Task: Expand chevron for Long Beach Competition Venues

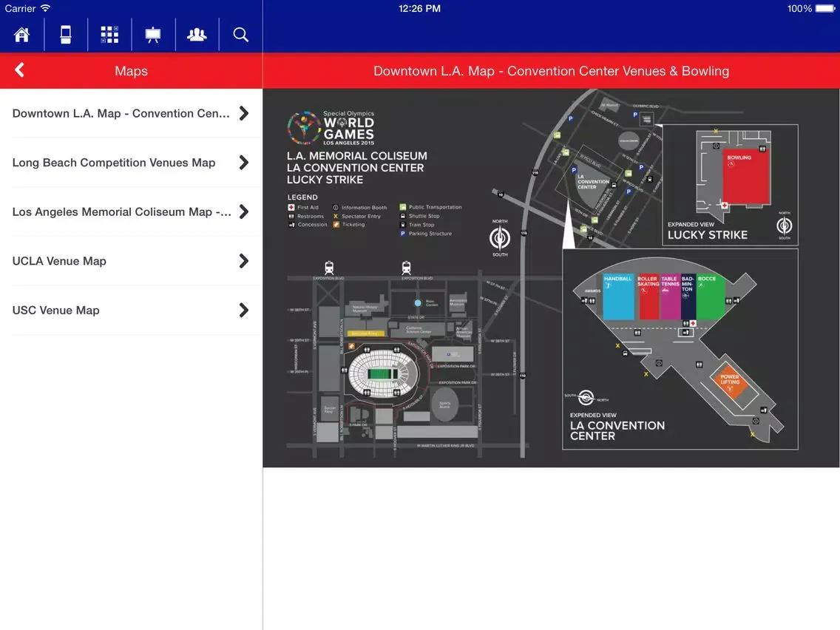Action: pos(244,163)
